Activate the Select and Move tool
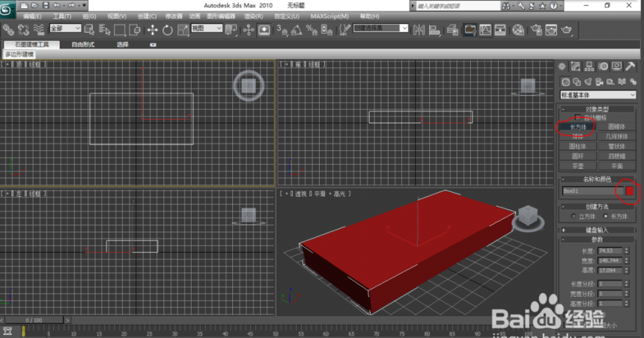 point(152,29)
